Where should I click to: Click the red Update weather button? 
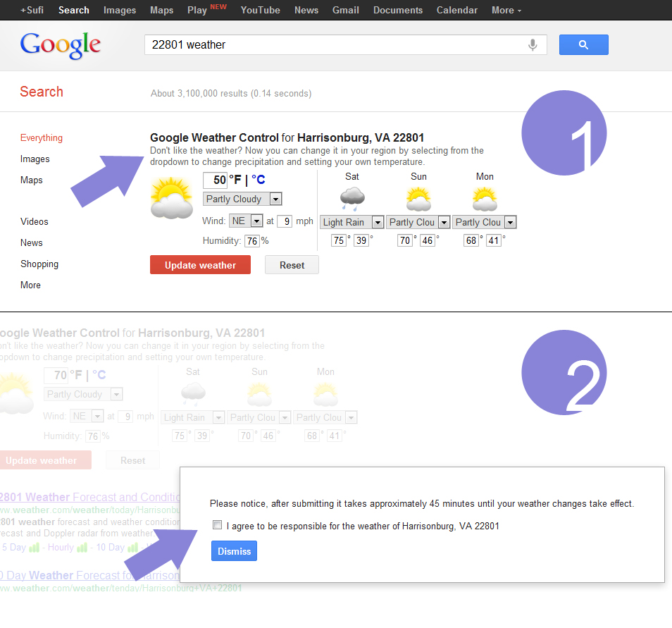pyautogui.click(x=200, y=265)
